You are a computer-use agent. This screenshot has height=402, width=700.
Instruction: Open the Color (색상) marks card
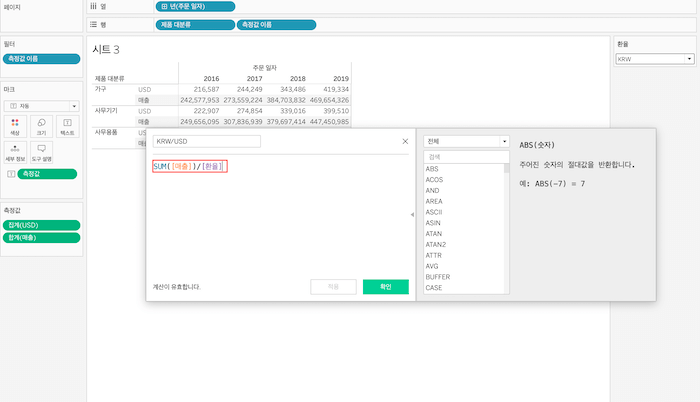(15, 126)
